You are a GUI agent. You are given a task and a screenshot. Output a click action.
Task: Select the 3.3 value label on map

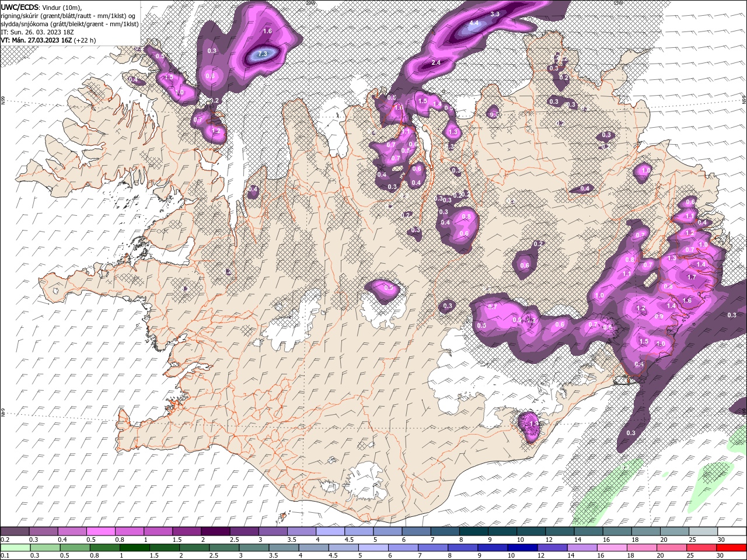(x=495, y=13)
